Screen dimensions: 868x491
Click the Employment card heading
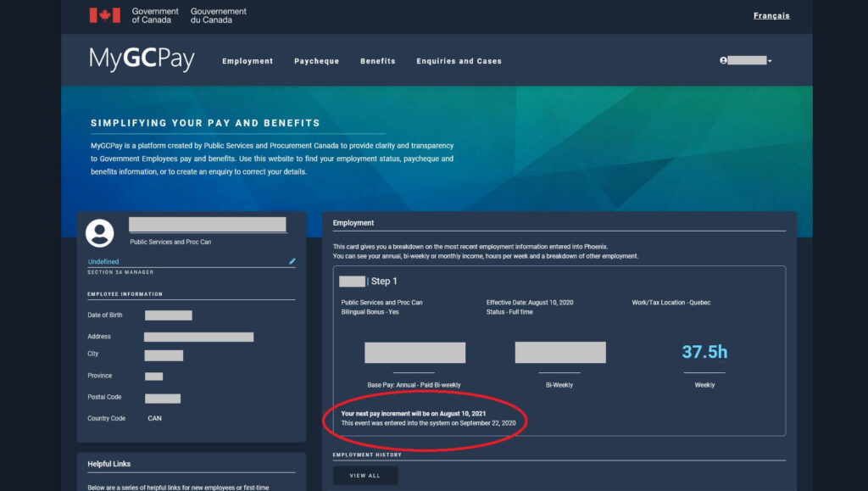point(353,223)
